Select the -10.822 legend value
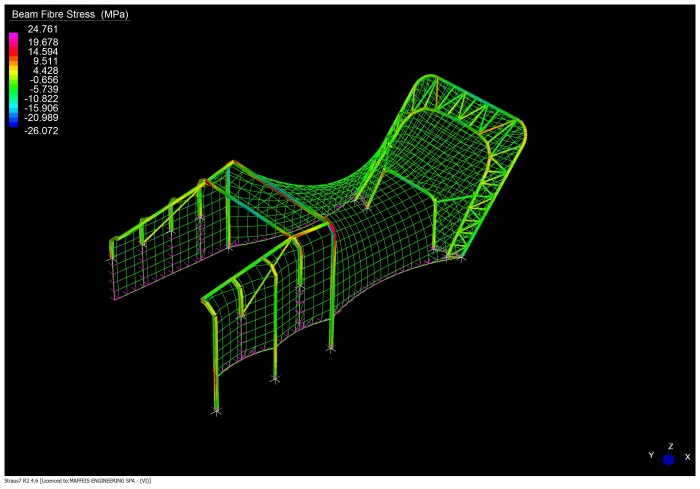700x489 pixels. 42,99
